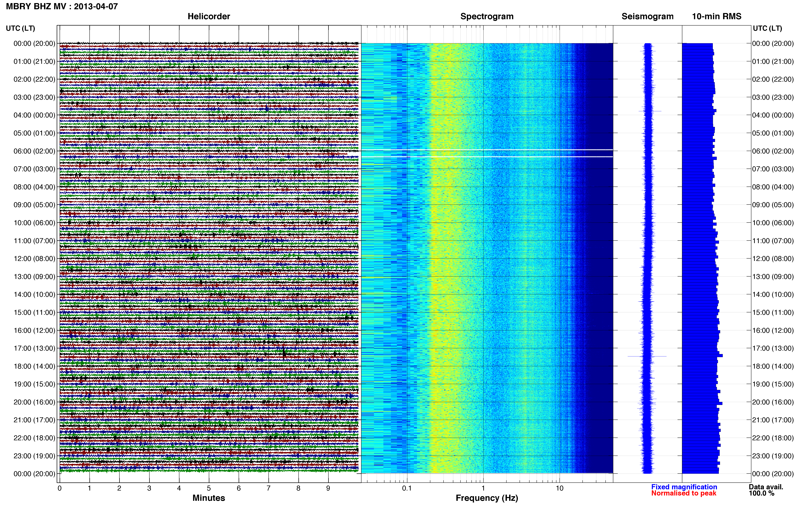Select the Helicorder panel heading

click(209, 16)
